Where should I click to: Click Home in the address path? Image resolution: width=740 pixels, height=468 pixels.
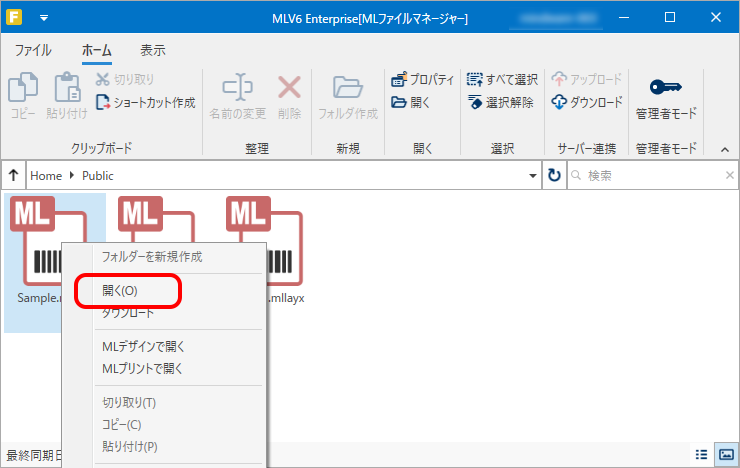(46, 176)
